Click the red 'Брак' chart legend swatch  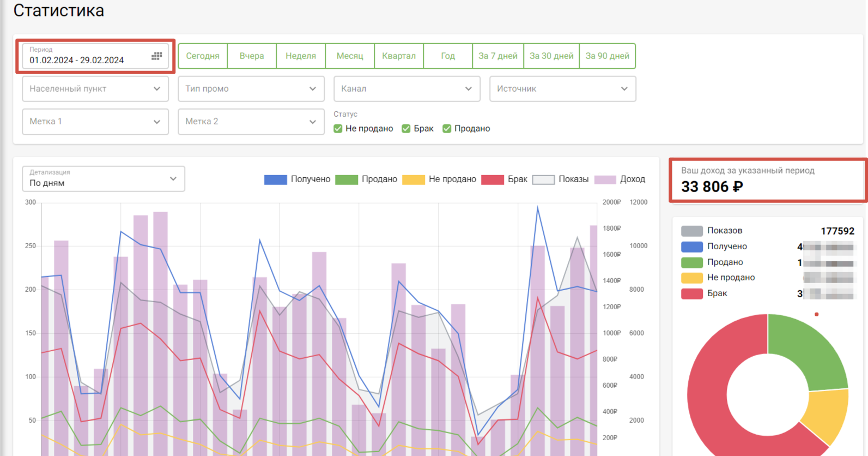click(x=493, y=180)
